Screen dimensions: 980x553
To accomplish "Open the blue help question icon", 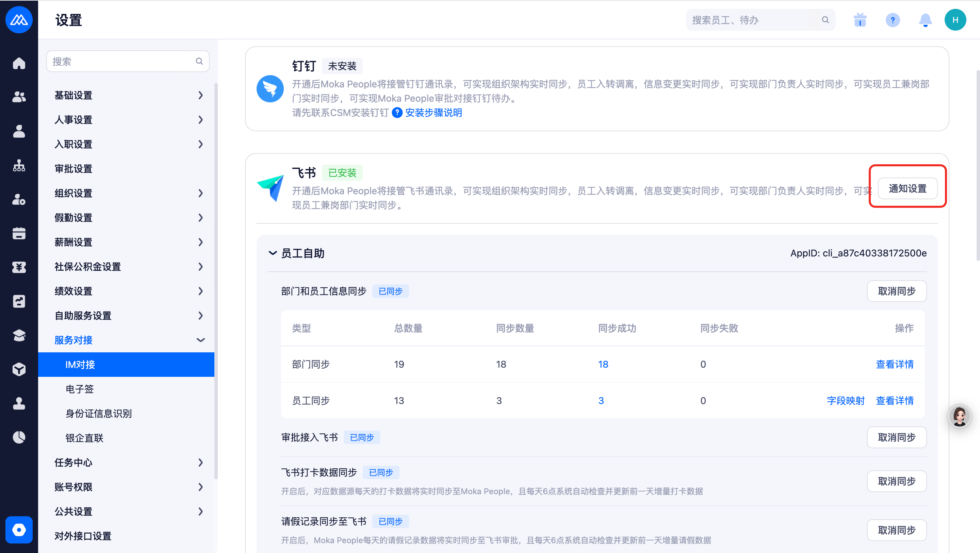I will point(893,20).
